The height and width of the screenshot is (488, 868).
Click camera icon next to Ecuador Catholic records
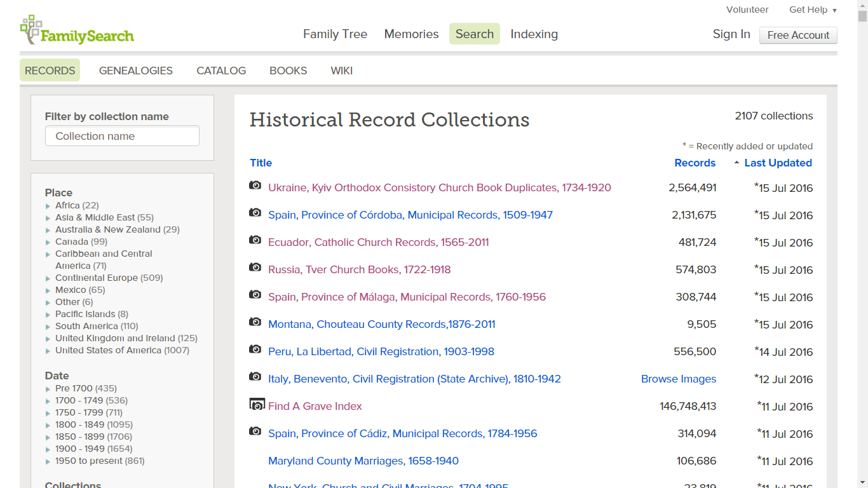pyautogui.click(x=255, y=240)
